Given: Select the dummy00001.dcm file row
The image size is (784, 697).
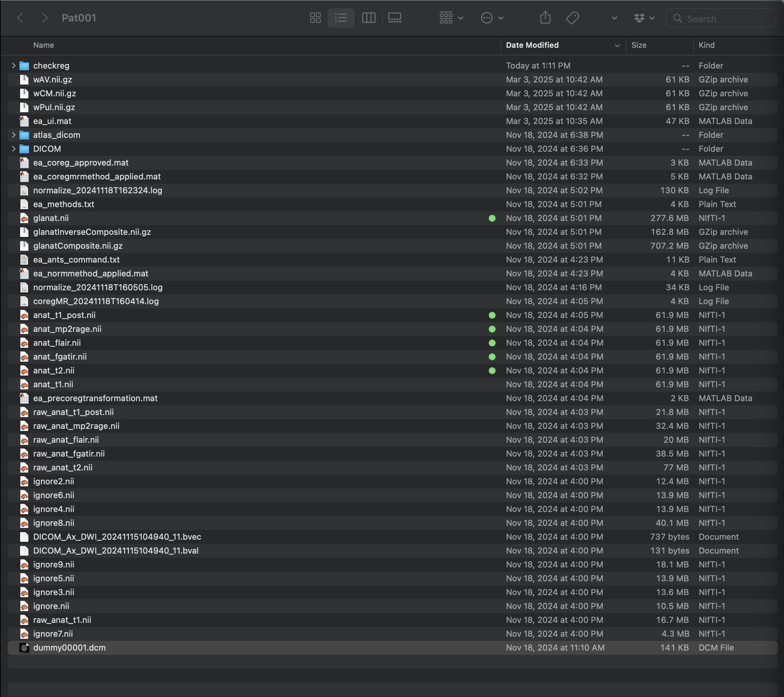Looking at the screenshot, I should click(x=69, y=647).
